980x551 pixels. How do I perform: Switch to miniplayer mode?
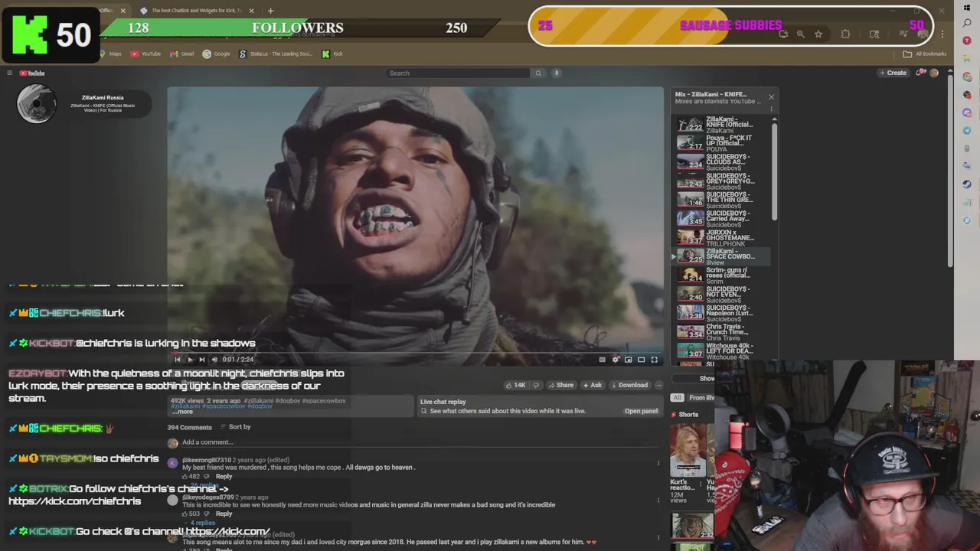click(x=629, y=360)
